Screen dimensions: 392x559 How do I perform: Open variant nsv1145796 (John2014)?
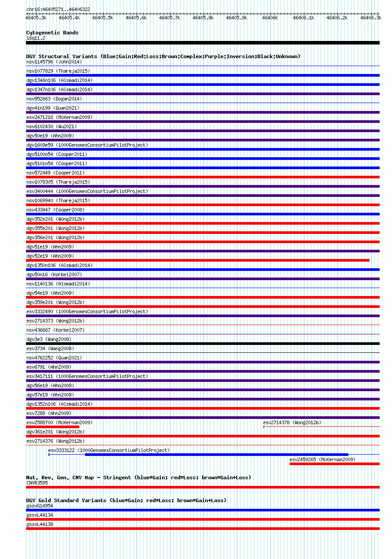click(x=54, y=62)
